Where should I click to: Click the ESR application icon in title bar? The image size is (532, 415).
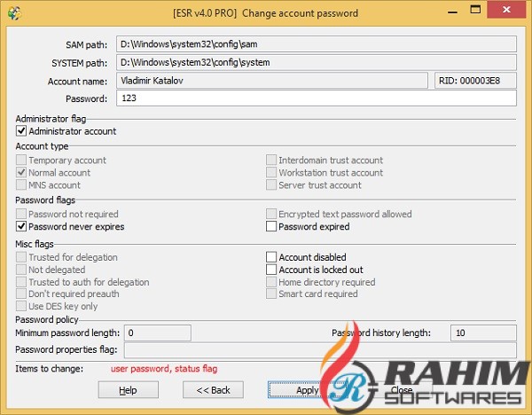14,13
